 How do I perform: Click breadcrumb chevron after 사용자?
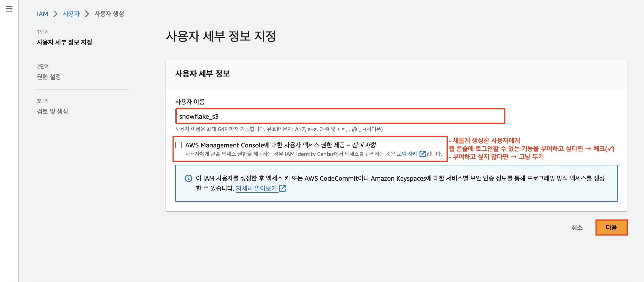87,14
